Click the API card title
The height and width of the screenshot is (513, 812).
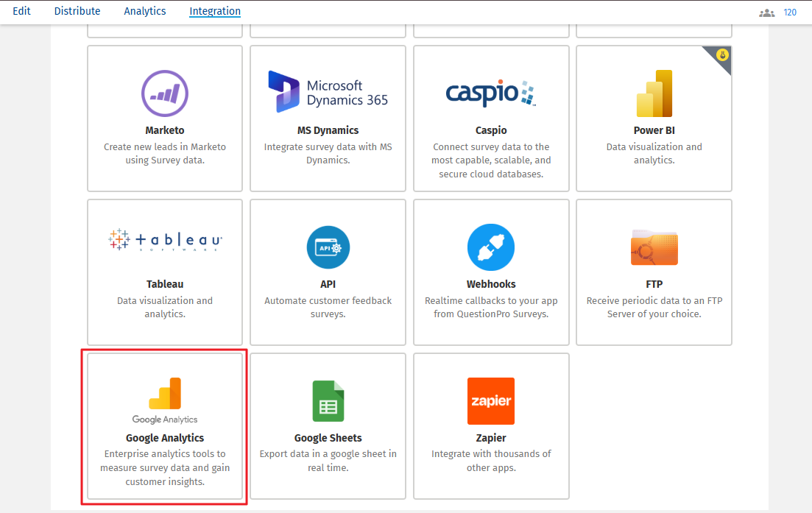(328, 284)
